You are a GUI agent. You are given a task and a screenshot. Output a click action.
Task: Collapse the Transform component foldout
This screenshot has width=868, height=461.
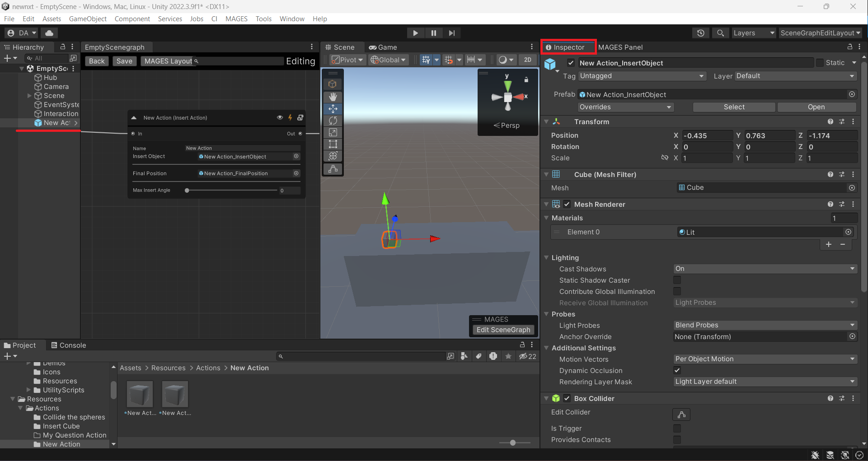click(546, 121)
